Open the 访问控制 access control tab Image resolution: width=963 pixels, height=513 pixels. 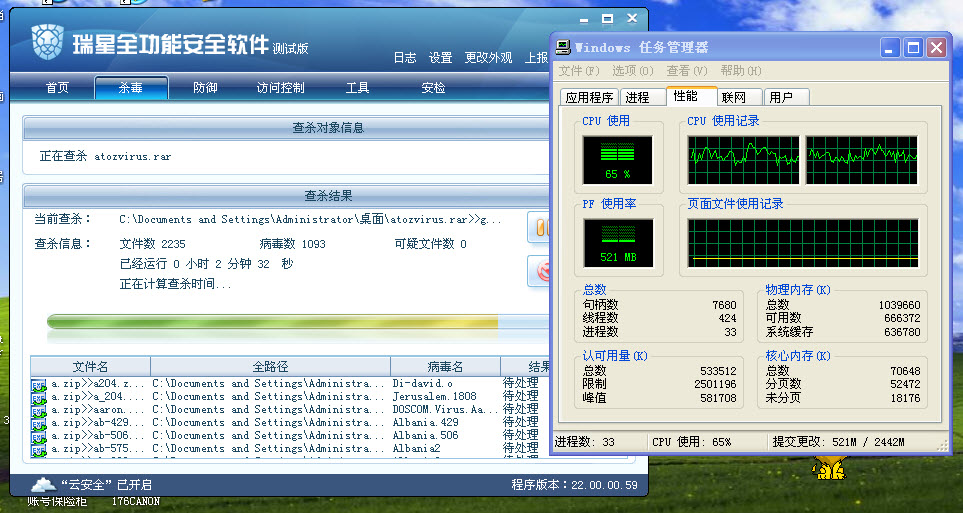point(281,88)
